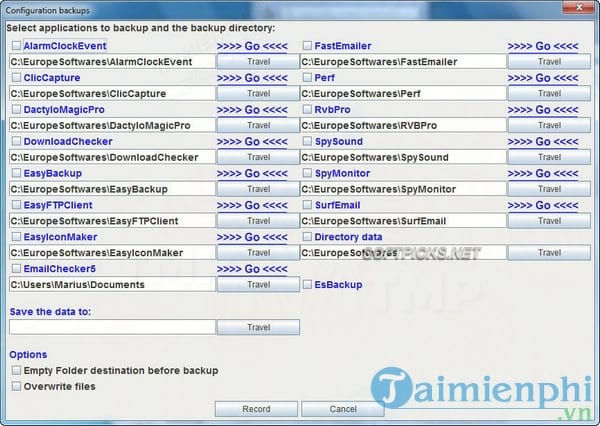Tick the SurfEmail checkbox
Image resolution: width=600 pixels, height=426 pixels.
coord(307,205)
